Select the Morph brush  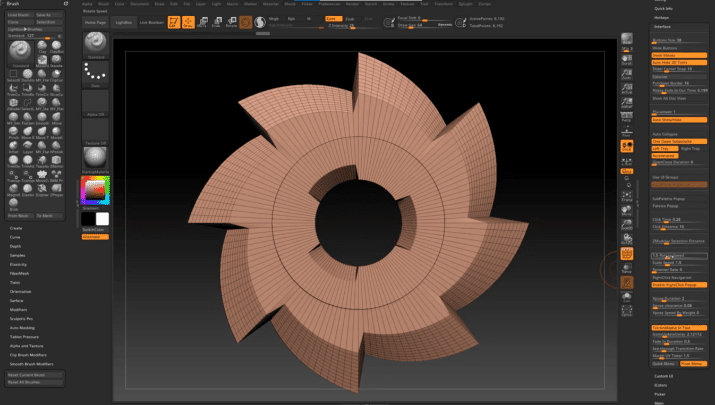click(57, 133)
